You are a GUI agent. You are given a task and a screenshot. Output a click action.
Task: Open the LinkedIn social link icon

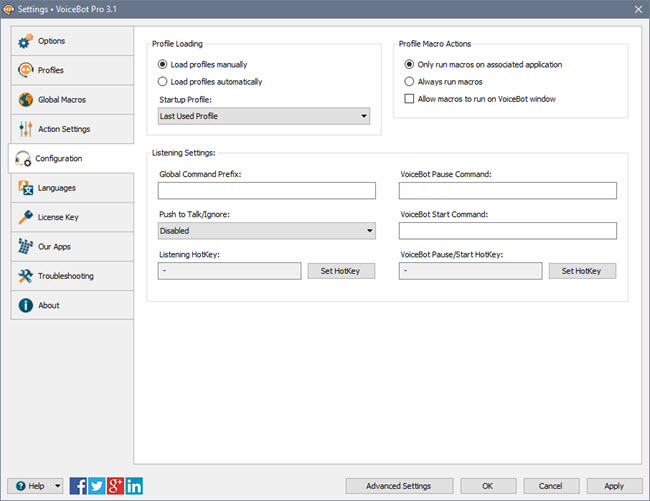(x=134, y=486)
